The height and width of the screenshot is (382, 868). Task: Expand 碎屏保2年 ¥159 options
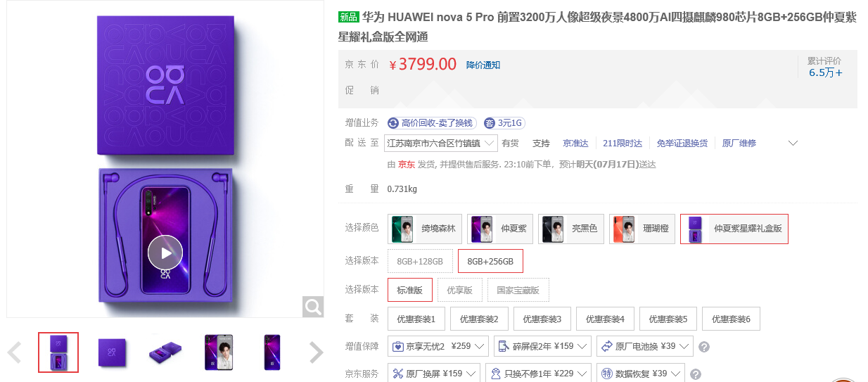pyautogui.click(x=542, y=346)
